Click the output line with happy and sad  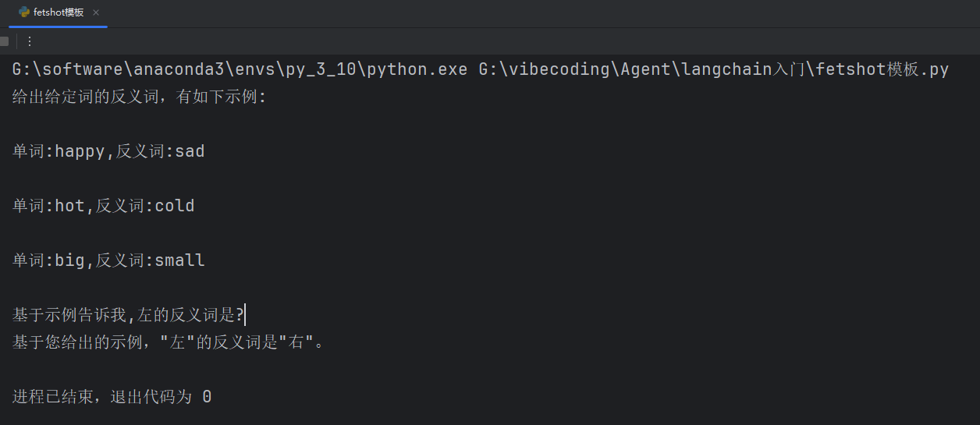(108, 151)
